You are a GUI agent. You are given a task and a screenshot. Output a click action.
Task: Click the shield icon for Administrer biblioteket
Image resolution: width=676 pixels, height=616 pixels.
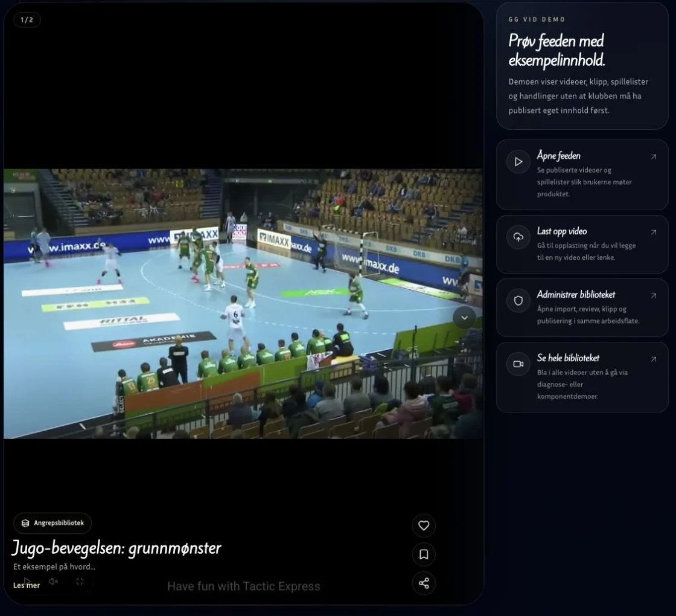click(x=518, y=301)
